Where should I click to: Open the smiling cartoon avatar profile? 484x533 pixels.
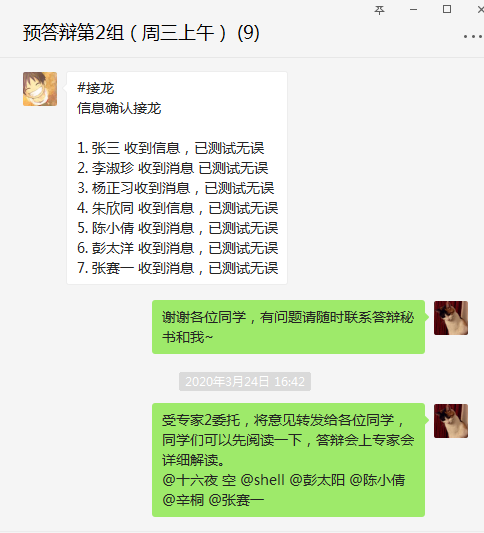pyautogui.click(x=40, y=89)
